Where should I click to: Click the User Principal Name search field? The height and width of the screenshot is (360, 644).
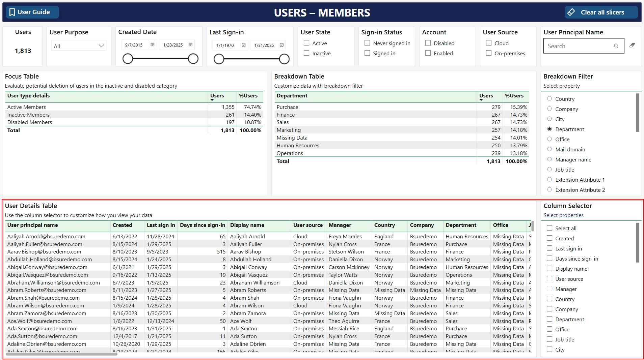pyautogui.click(x=578, y=46)
